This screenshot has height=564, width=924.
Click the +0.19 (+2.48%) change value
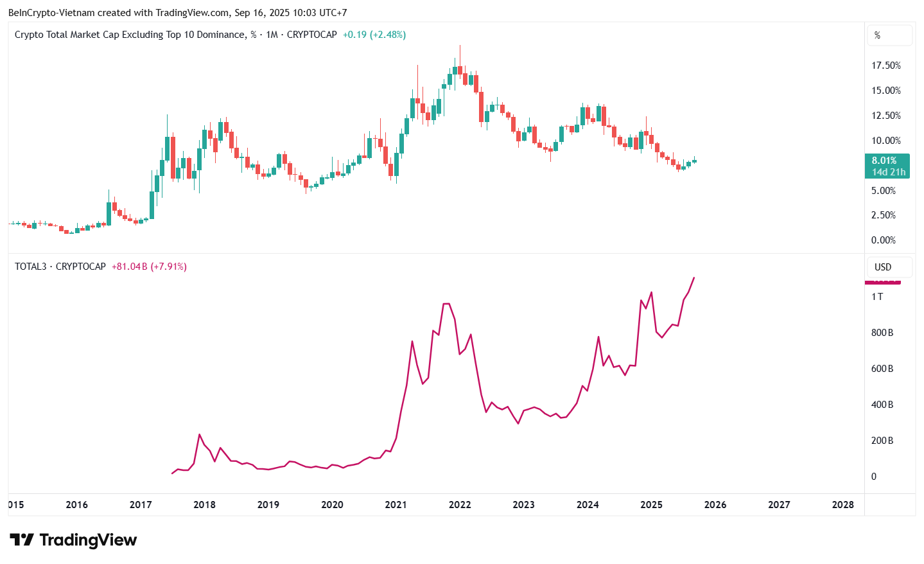pos(374,35)
